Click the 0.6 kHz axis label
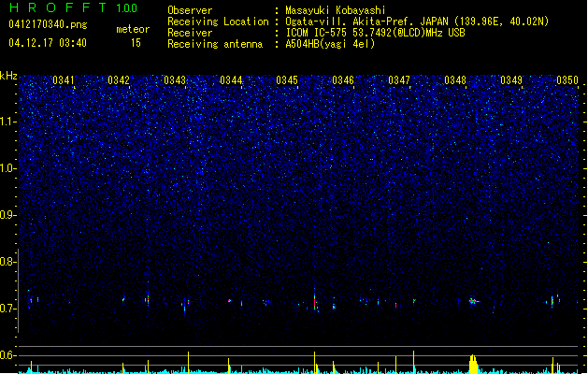 pyautogui.click(x=8, y=355)
